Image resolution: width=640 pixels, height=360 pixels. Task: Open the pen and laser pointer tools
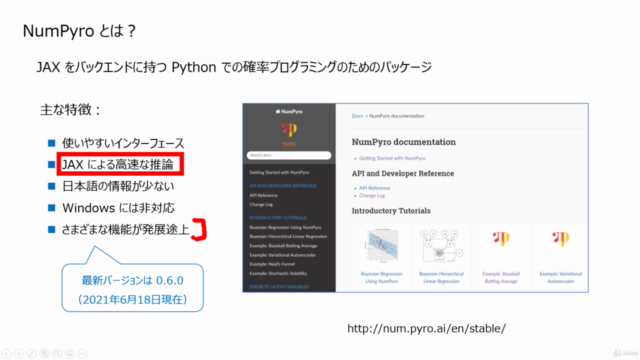coord(32,353)
